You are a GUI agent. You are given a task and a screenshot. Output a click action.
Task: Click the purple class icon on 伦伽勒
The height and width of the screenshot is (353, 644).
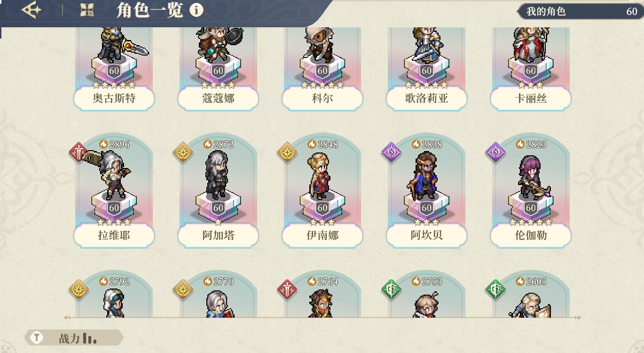(495, 152)
